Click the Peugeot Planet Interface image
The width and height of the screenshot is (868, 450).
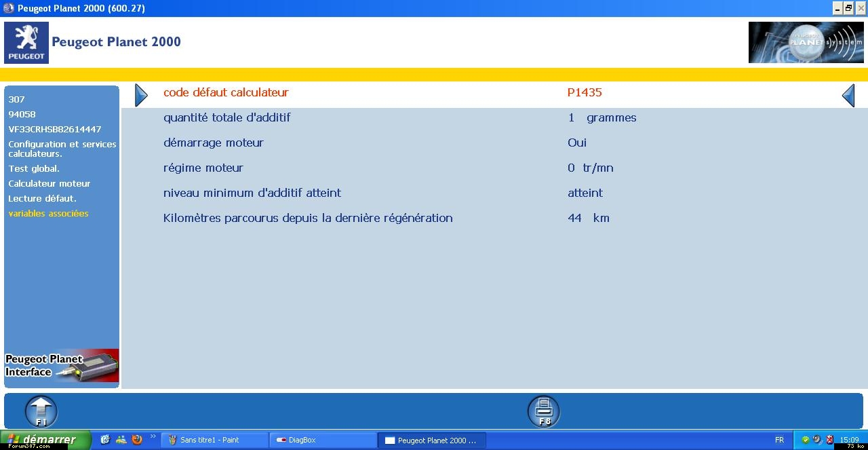click(62, 366)
